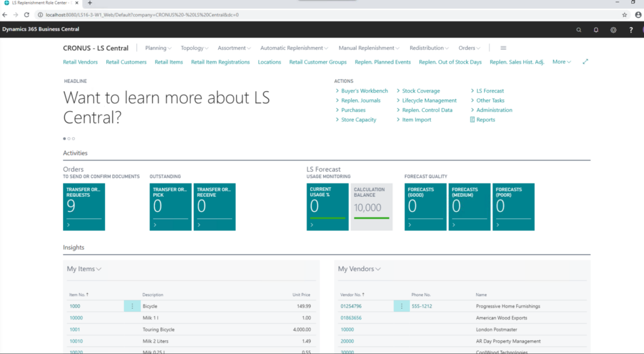Open row options for item 1000 Bicycle

[x=132, y=306]
